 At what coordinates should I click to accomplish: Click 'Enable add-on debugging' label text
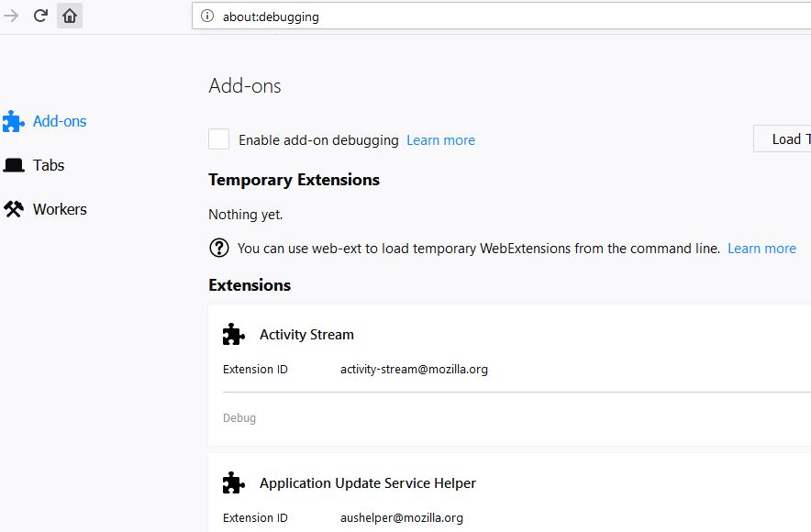coord(318,140)
